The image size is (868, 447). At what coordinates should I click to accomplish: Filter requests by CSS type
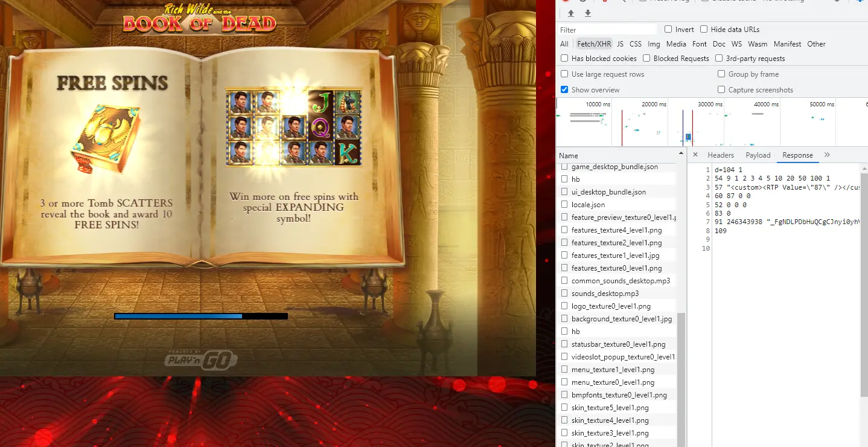coord(636,44)
